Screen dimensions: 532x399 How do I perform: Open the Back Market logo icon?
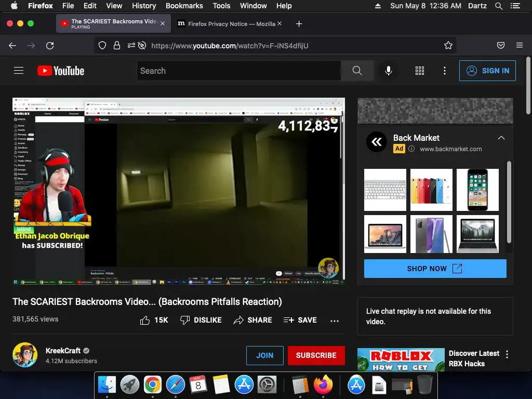[x=377, y=142]
